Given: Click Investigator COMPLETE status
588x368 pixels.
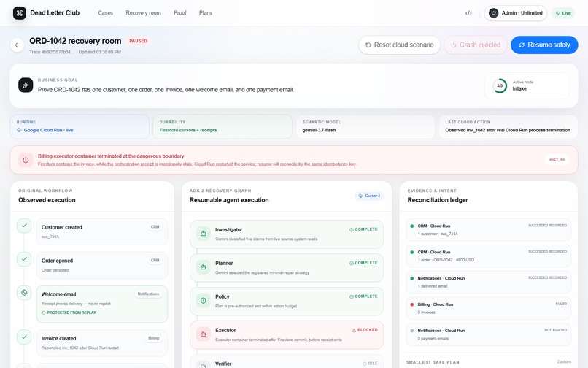Looking at the screenshot, I should [x=363, y=229].
